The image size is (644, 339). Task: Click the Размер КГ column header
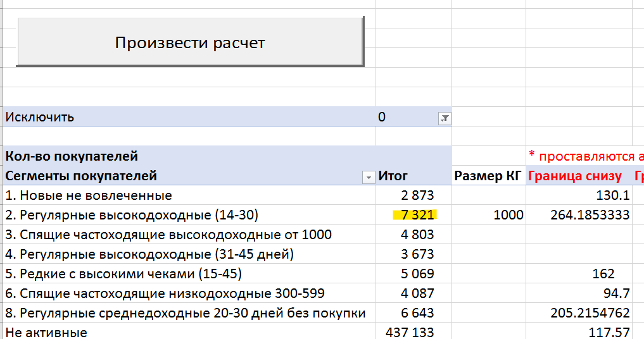pyautogui.click(x=488, y=176)
